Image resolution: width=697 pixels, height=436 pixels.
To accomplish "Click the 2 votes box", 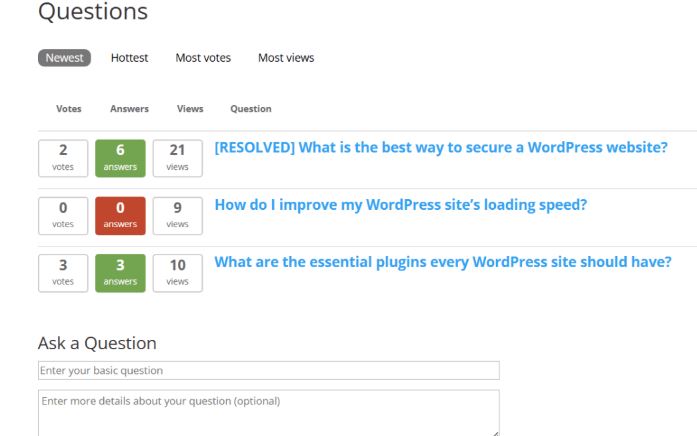I will tap(63, 158).
